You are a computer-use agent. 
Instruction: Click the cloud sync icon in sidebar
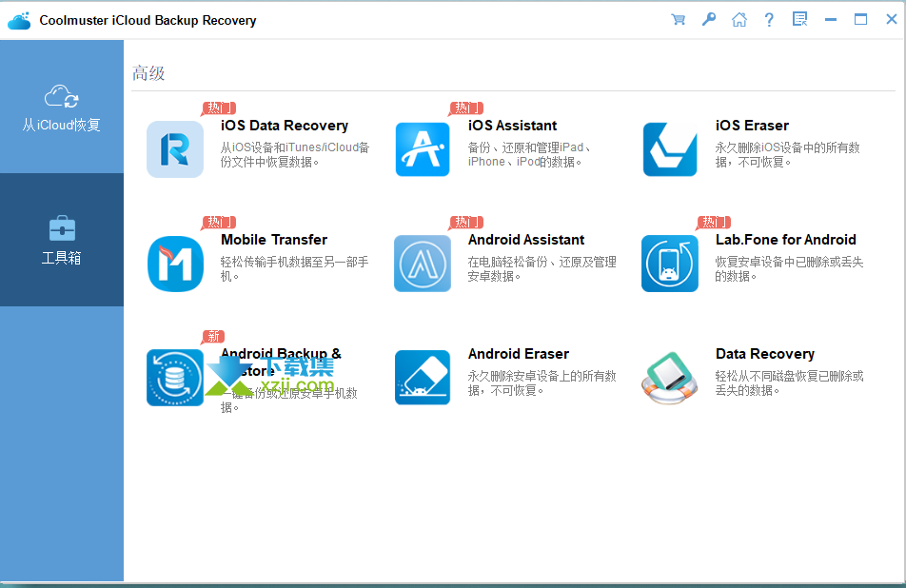tap(62, 96)
